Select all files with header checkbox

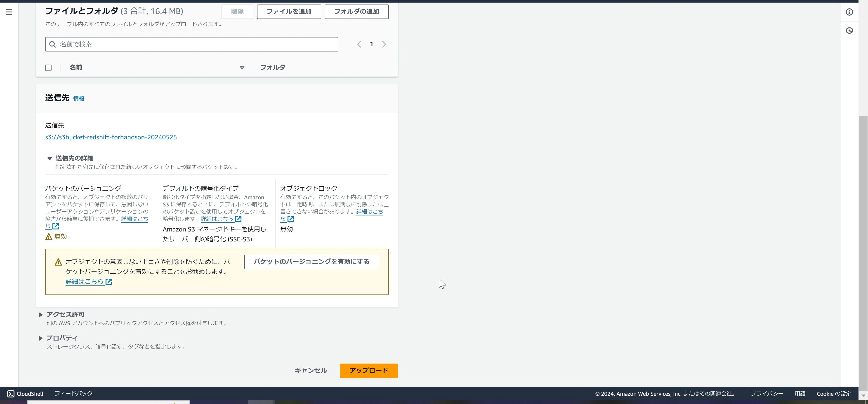click(49, 68)
